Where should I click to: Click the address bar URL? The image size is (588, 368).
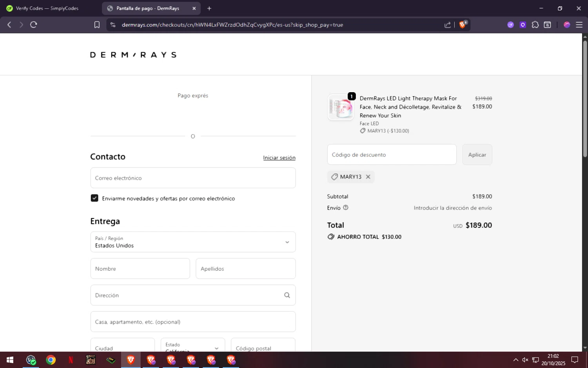click(232, 25)
